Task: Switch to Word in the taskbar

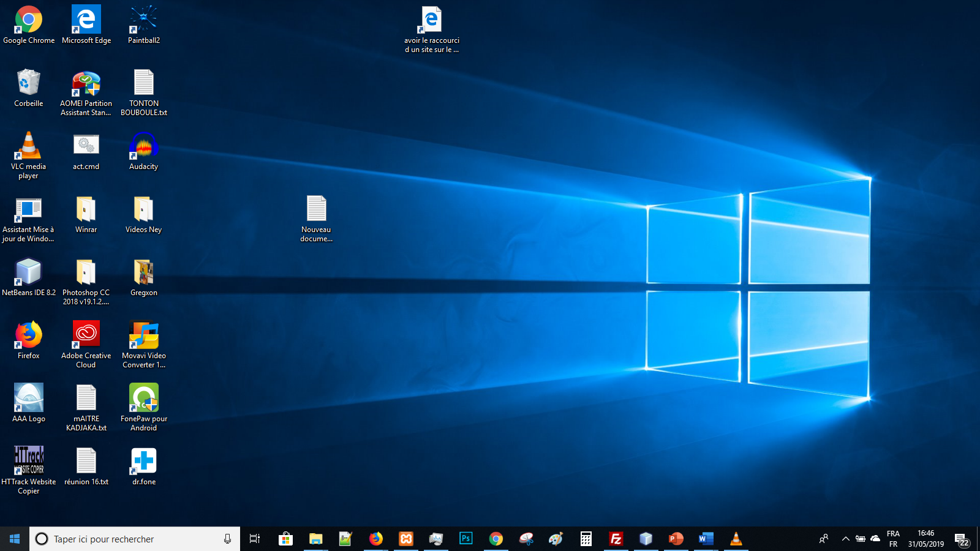Action: click(706, 539)
